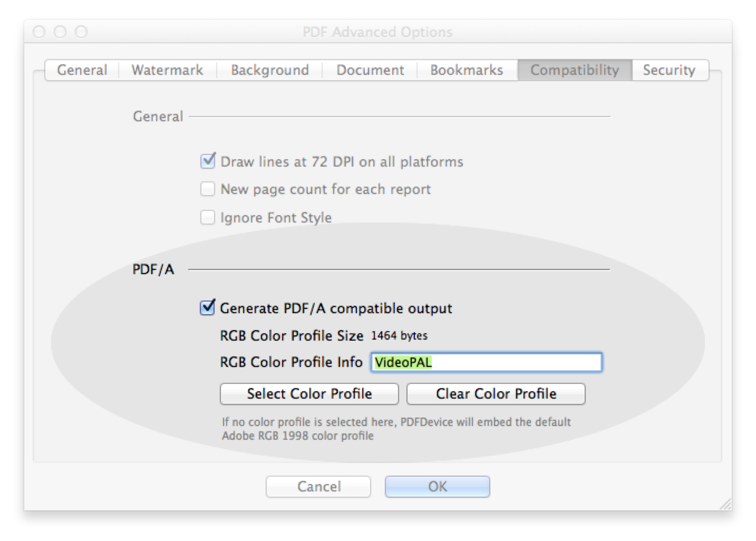
Task: Click the window minimize button
Action: pyautogui.click(x=60, y=32)
